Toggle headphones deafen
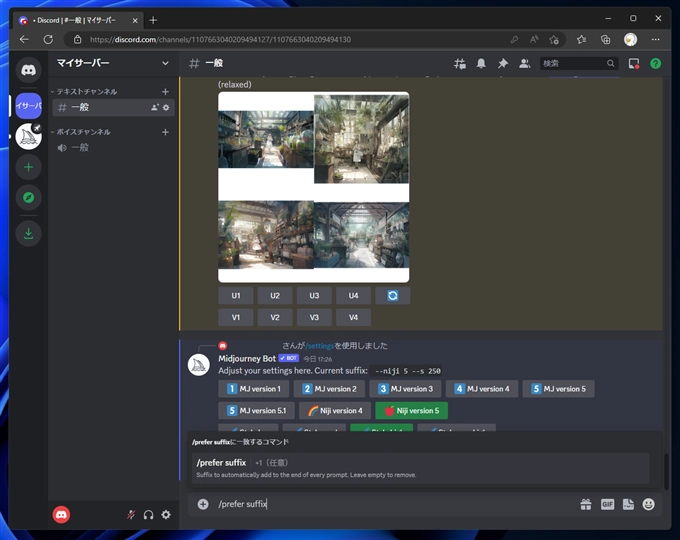This screenshot has width=680, height=540. coord(148,515)
